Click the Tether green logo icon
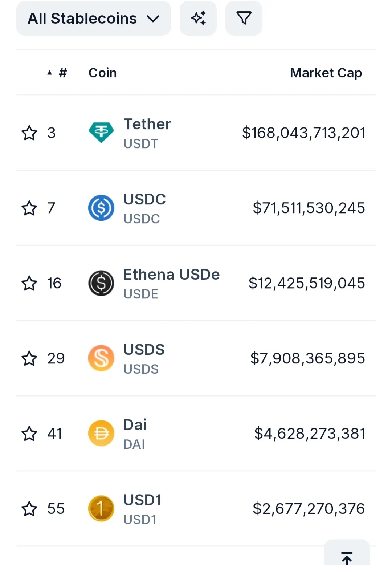The height and width of the screenshot is (565, 392). [x=101, y=133]
